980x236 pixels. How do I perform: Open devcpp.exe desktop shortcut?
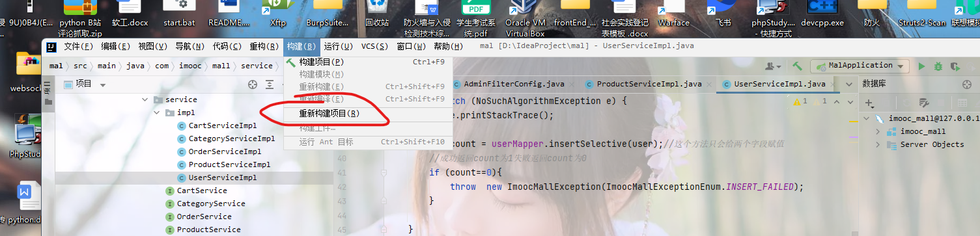pyautogui.click(x=822, y=14)
